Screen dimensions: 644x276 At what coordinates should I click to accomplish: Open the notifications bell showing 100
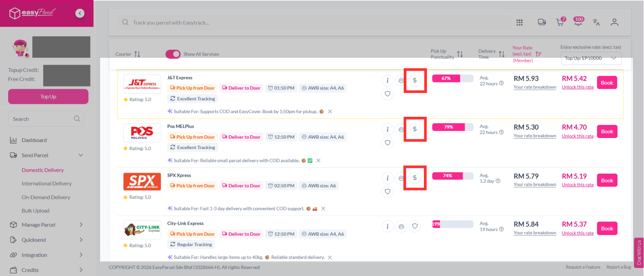[x=579, y=22]
